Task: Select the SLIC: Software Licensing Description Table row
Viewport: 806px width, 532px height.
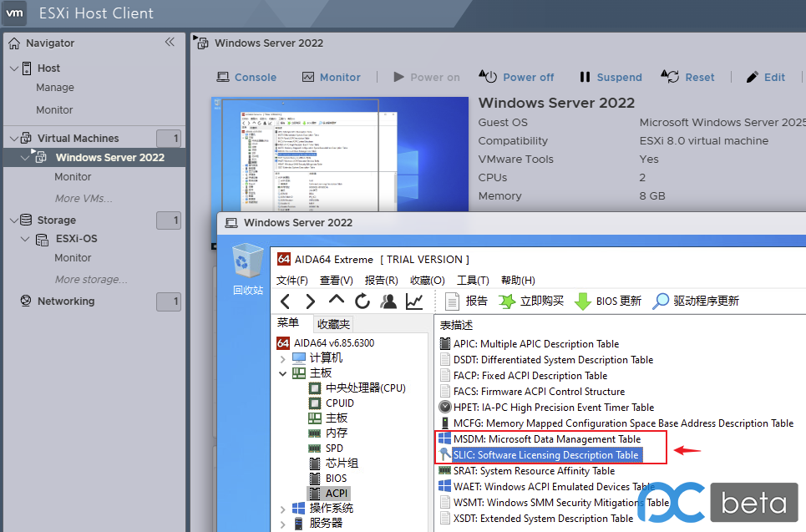Action: coord(540,455)
